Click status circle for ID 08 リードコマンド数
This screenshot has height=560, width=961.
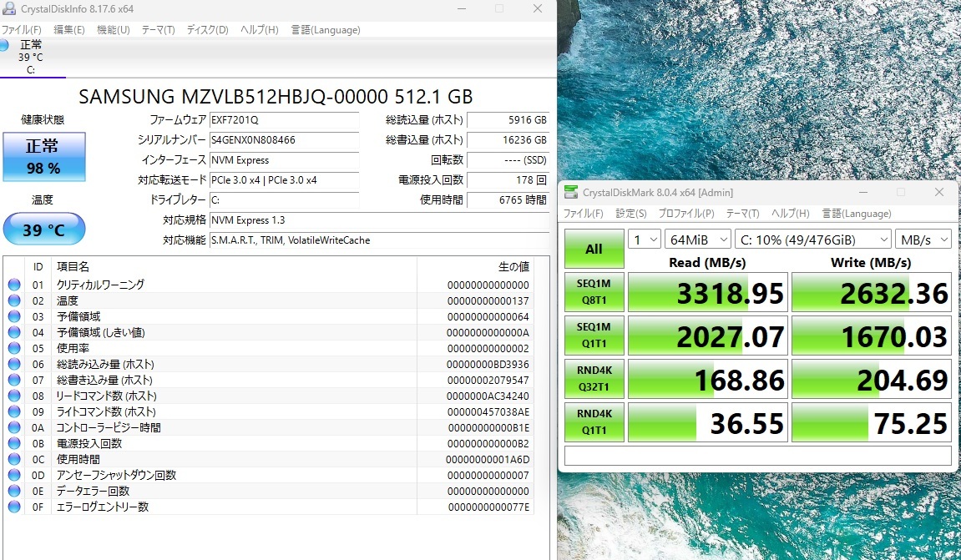click(x=14, y=396)
